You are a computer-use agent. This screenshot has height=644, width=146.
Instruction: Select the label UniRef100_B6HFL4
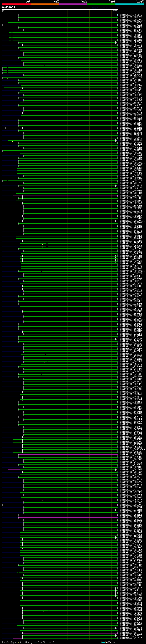(x=131, y=314)
